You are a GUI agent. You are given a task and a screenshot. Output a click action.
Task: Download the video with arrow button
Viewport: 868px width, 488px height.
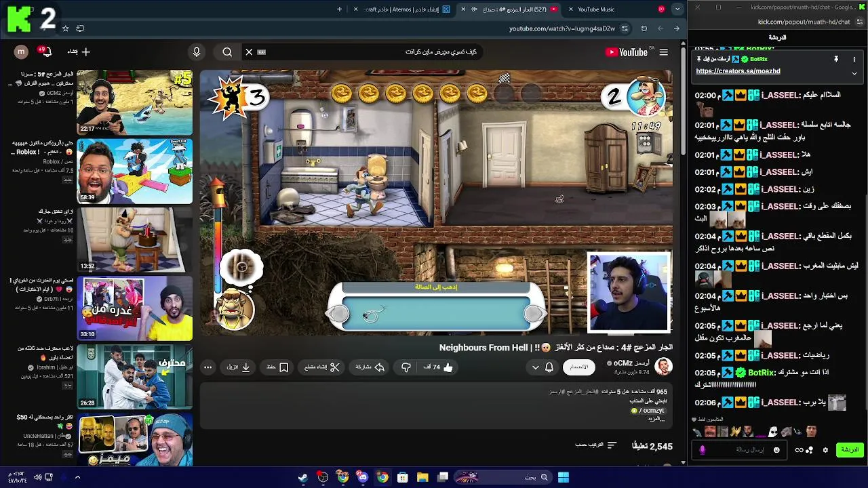pyautogui.click(x=239, y=367)
